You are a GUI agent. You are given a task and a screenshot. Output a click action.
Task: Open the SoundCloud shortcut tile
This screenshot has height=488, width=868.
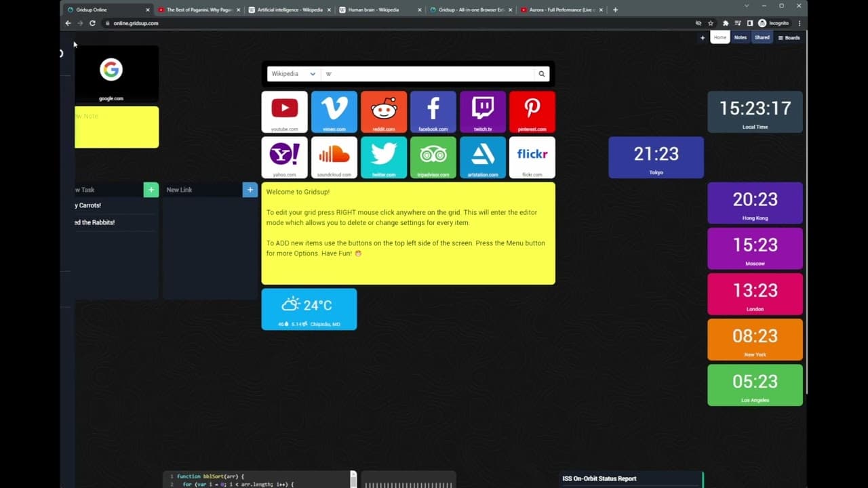(x=334, y=157)
